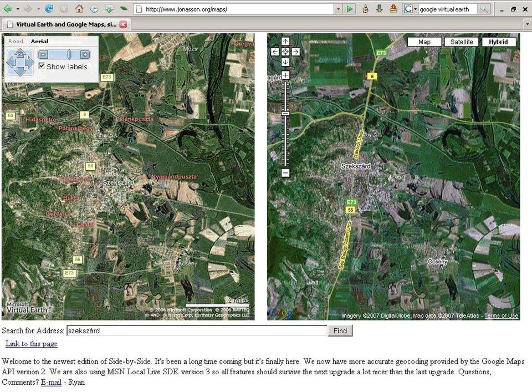Viewport: 532px width, 392px height.
Task: Click the page icon in the address bar
Action: [139, 9]
